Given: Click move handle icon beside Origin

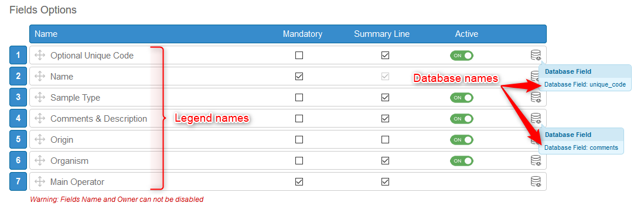Looking at the screenshot, I should coord(39,139).
